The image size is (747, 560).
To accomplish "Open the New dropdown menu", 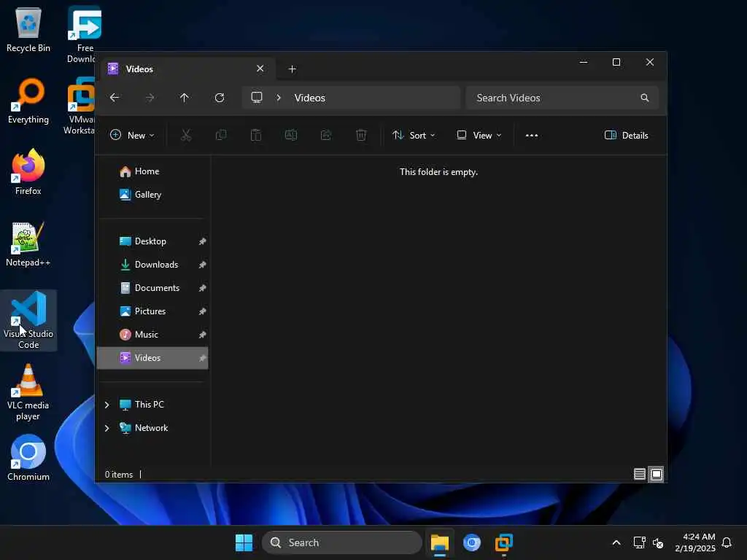I will pos(133,136).
